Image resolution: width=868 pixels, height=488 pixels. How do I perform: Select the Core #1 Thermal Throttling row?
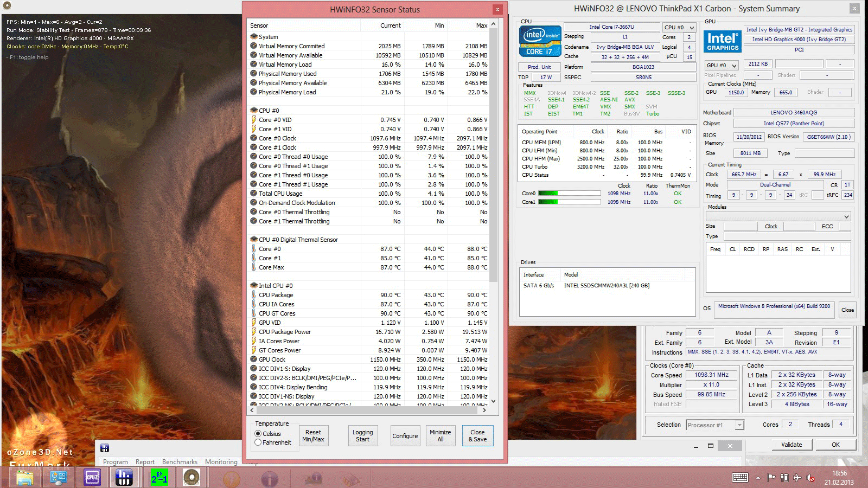pos(369,221)
